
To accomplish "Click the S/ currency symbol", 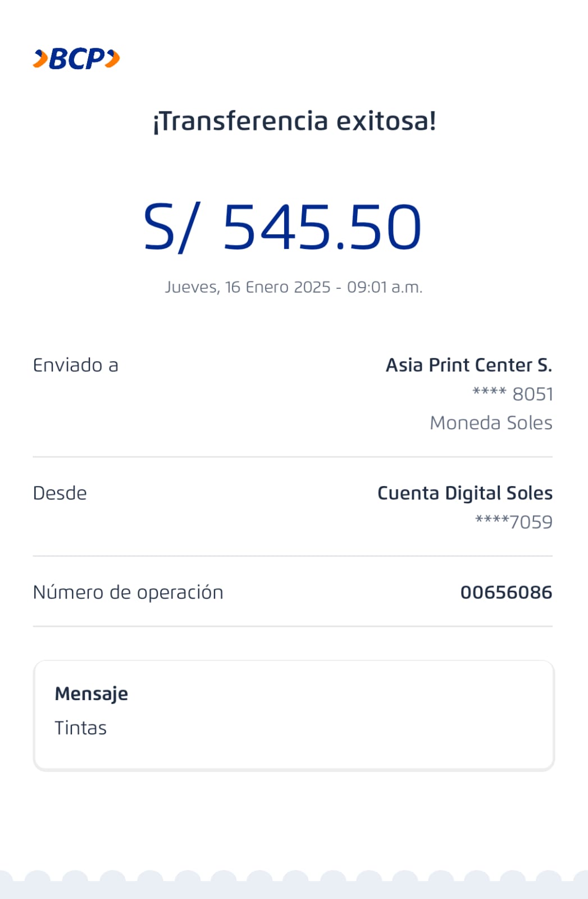I will click(170, 227).
